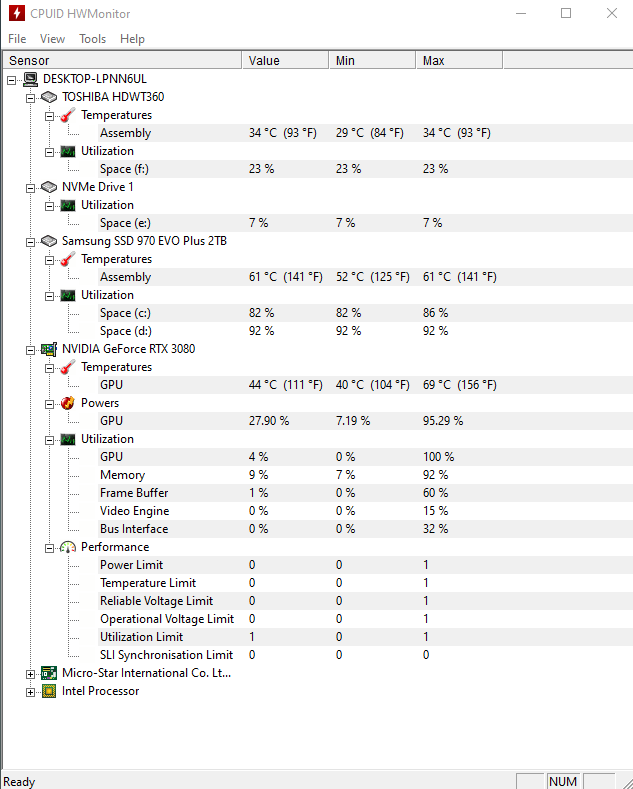Click the Max column header
The height and width of the screenshot is (789, 633).
pos(459,60)
